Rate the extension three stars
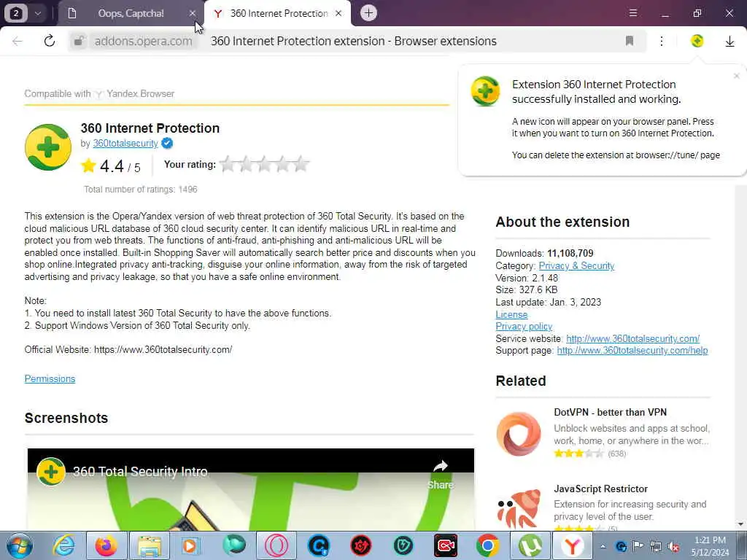 pyautogui.click(x=264, y=164)
